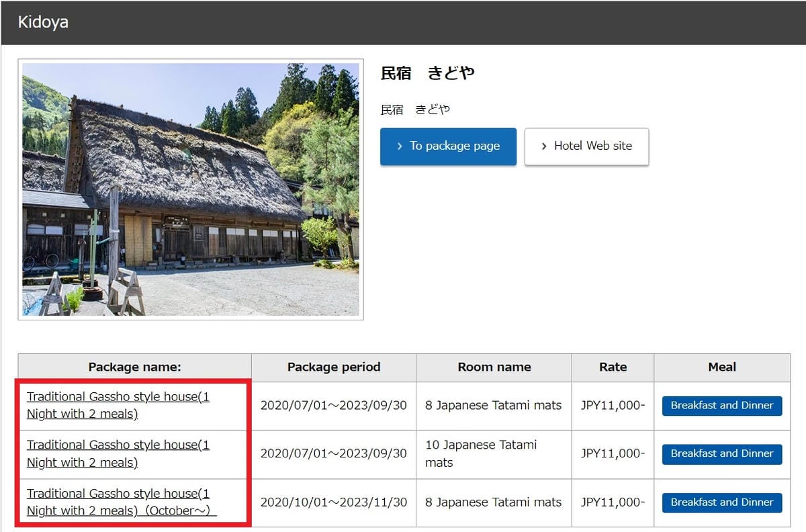Image resolution: width=806 pixels, height=532 pixels.
Task: Click the Breakfast and Dinner badge in second row
Action: point(721,453)
